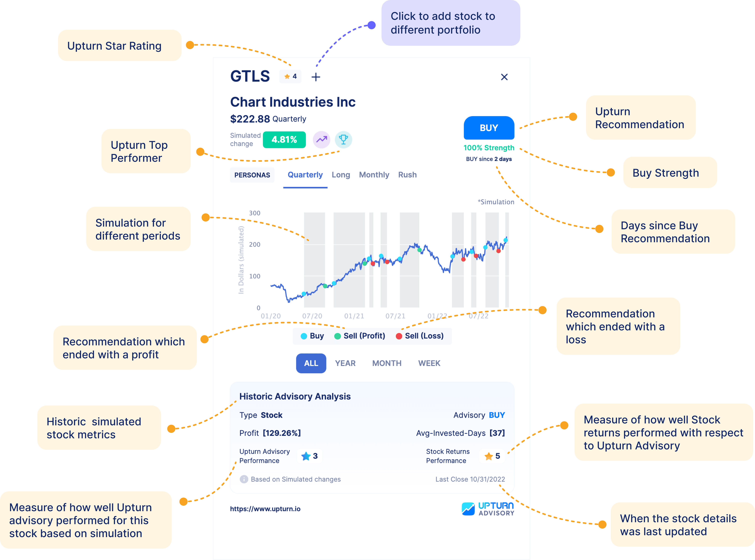
Task: Switch to the Monthly persona tab
Action: point(374,175)
